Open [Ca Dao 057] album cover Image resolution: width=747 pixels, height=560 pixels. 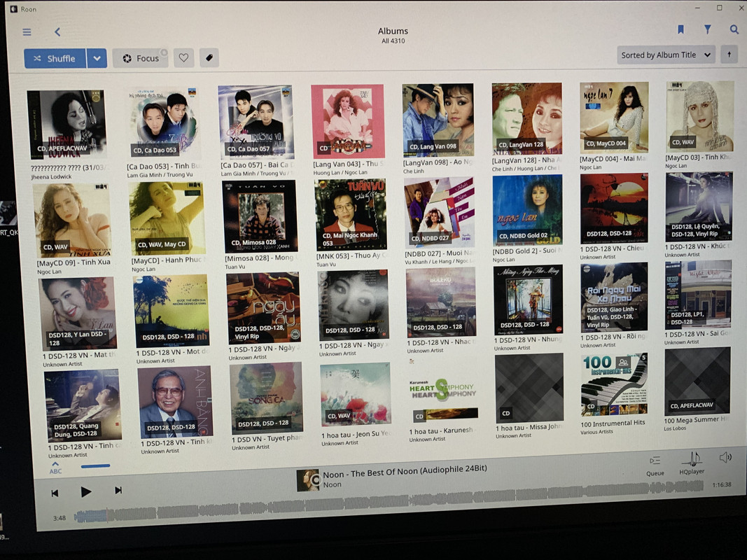pos(256,122)
